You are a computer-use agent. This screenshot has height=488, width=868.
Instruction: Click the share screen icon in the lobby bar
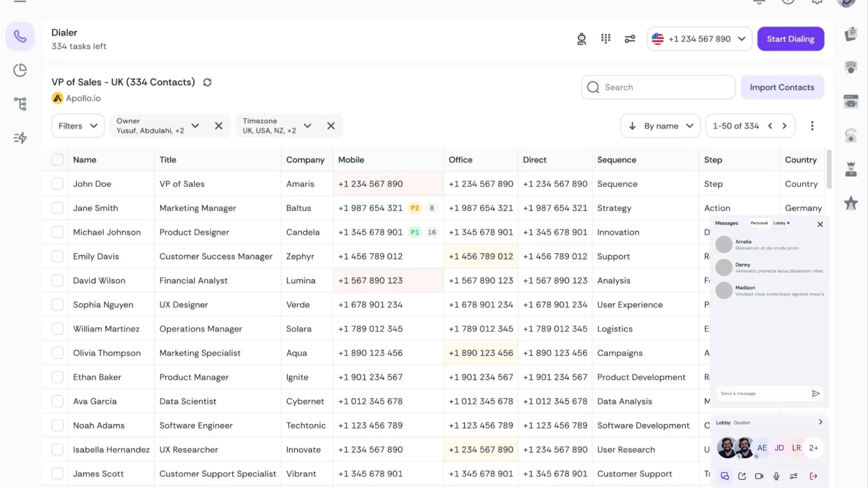[x=742, y=476]
